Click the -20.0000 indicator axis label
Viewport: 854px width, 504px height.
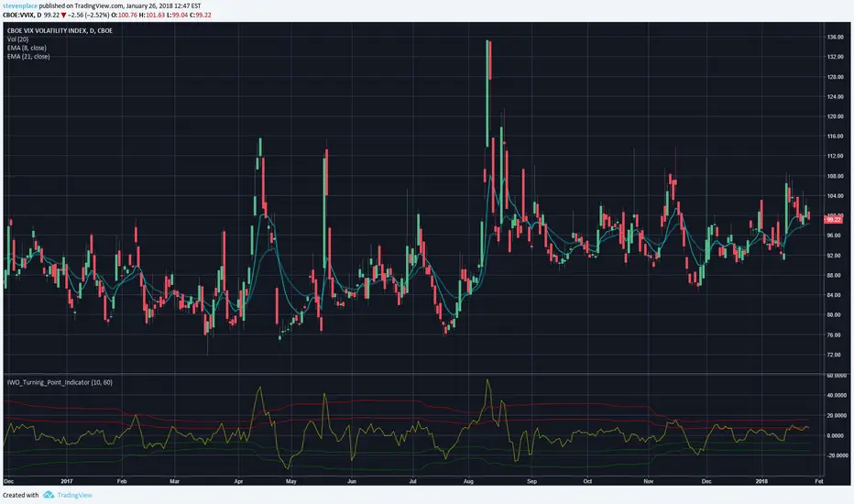tap(837, 455)
